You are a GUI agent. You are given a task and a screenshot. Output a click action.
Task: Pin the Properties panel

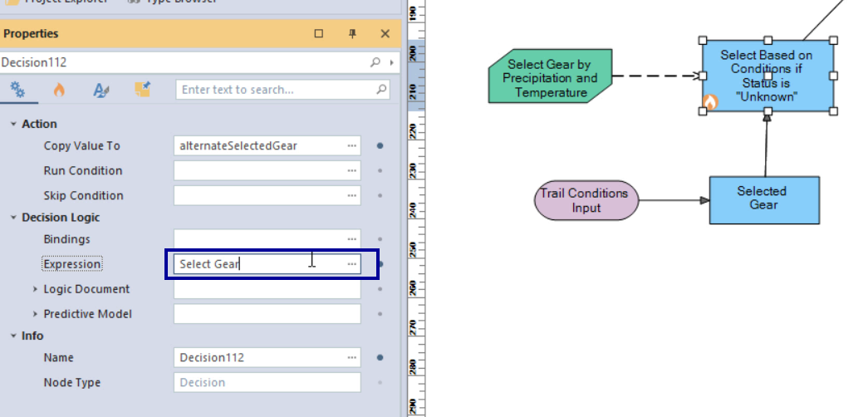(x=352, y=34)
